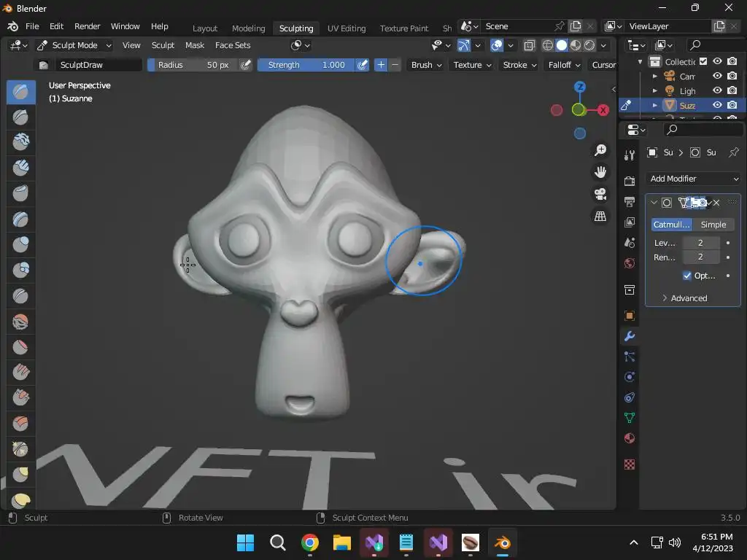Screen dimensions: 747x560
Task: Select the Crease brush tool
Action: coord(20,296)
